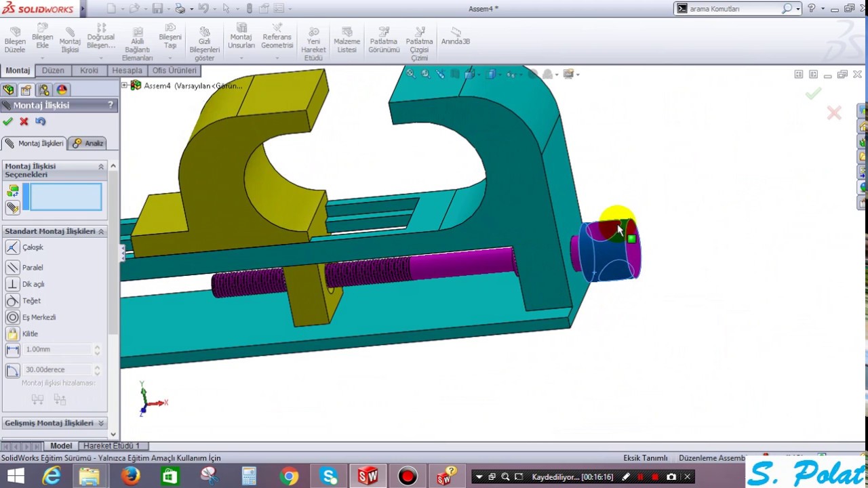
Task: Confirm with green check in viewport corner
Action: (813, 94)
